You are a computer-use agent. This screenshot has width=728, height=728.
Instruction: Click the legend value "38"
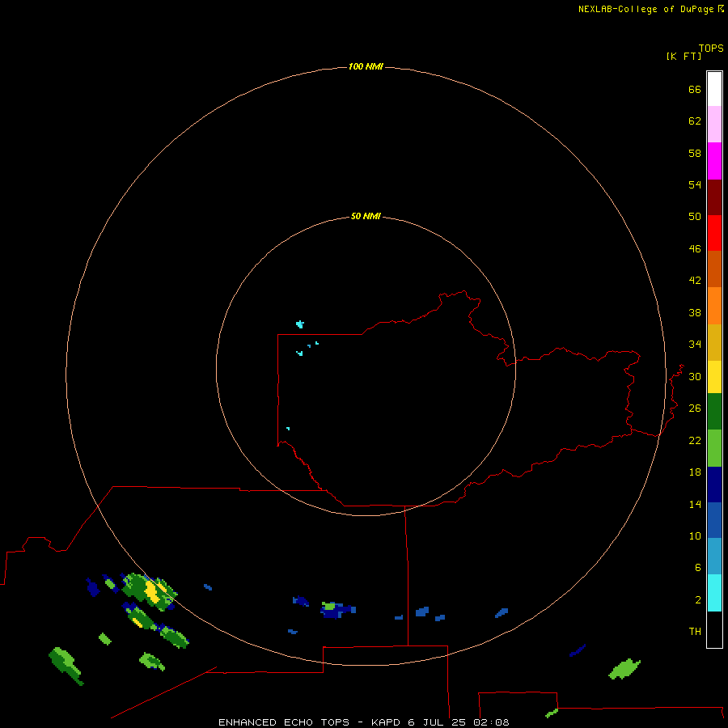[x=695, y=313]
